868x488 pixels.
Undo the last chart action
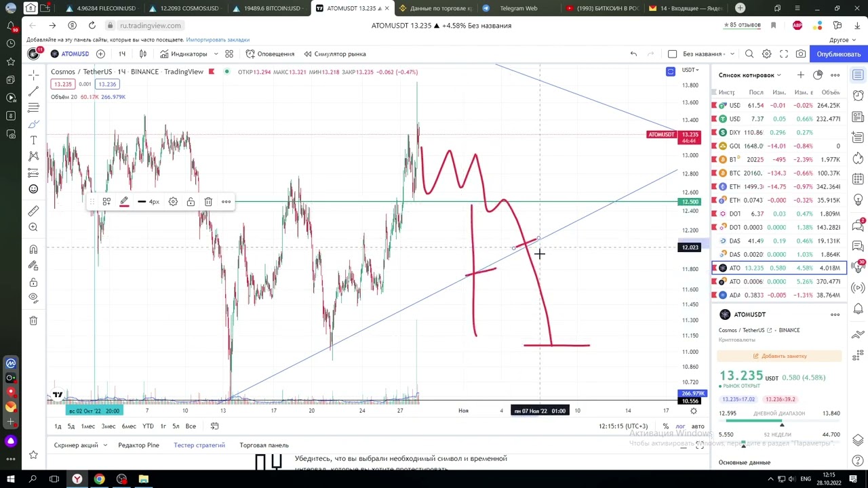tap(633, 54)
